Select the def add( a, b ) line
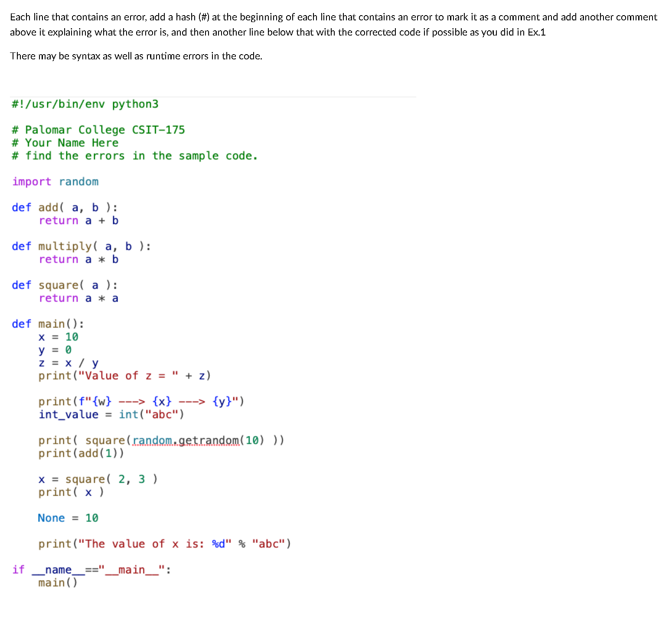Screen dimensions: 672x631 click(x=64, y=207)
